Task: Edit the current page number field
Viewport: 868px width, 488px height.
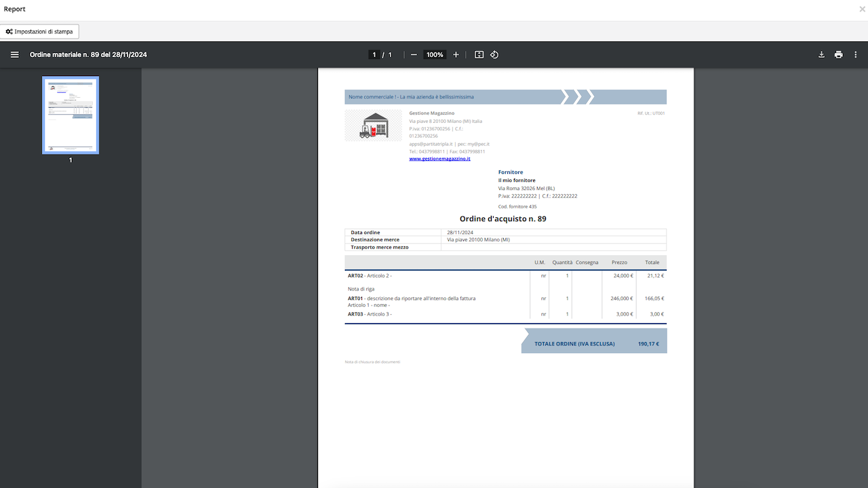Action: click(374, 54)
